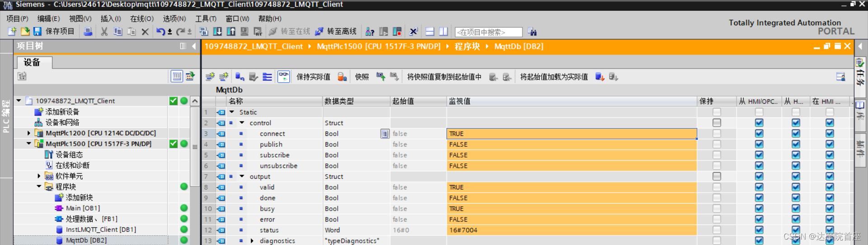Create a new project via toolbar icon
868x245 pixels.
click(x=12, y=32)
